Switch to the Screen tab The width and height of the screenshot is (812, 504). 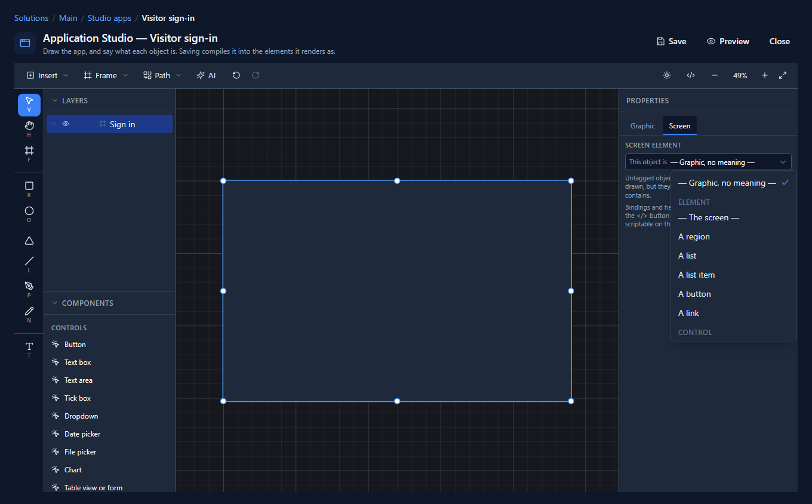pyautogui.click(x=679, y=126)
